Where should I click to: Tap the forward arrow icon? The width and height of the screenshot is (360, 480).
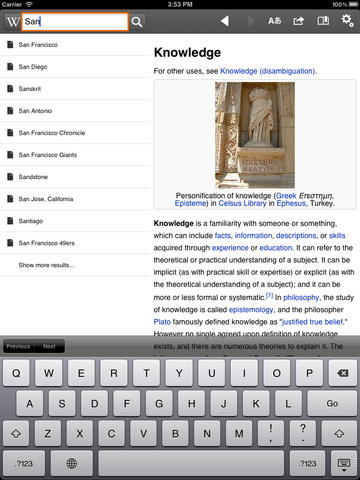coord(251,21)
